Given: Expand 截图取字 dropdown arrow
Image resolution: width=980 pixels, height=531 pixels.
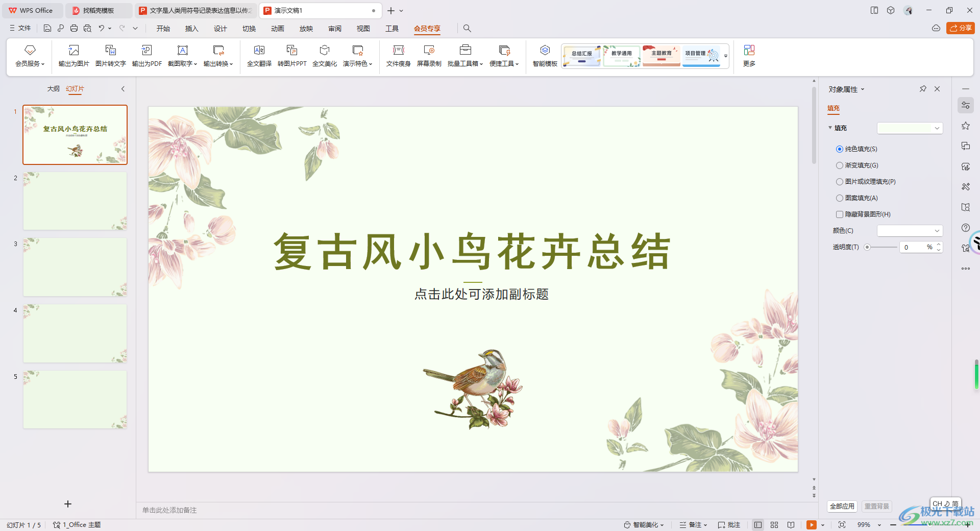Looking at the screenshot, I should pos(195,64).
